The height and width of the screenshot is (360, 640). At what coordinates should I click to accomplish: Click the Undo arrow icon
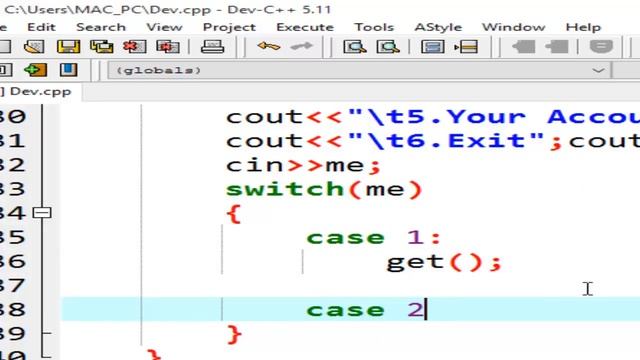pos(269,47)
